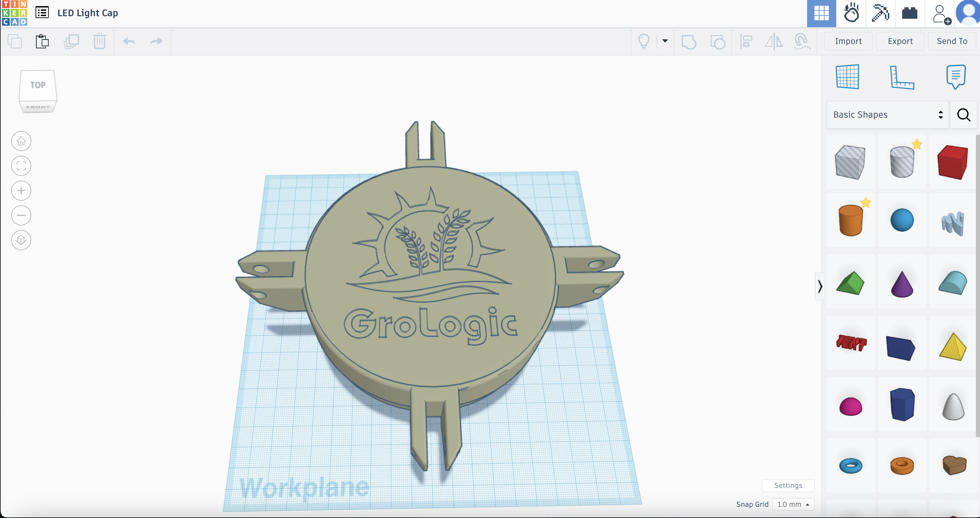The image size is (980, 518).
Task: Switch to Blocks pickaxe mode
Action: (x=880, y=13)
